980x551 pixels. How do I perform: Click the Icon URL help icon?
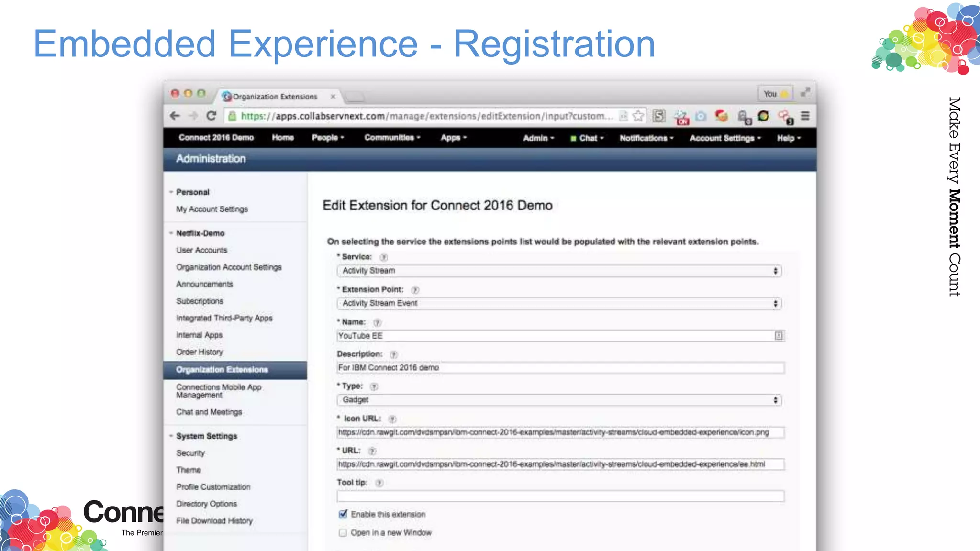[392, 419]
